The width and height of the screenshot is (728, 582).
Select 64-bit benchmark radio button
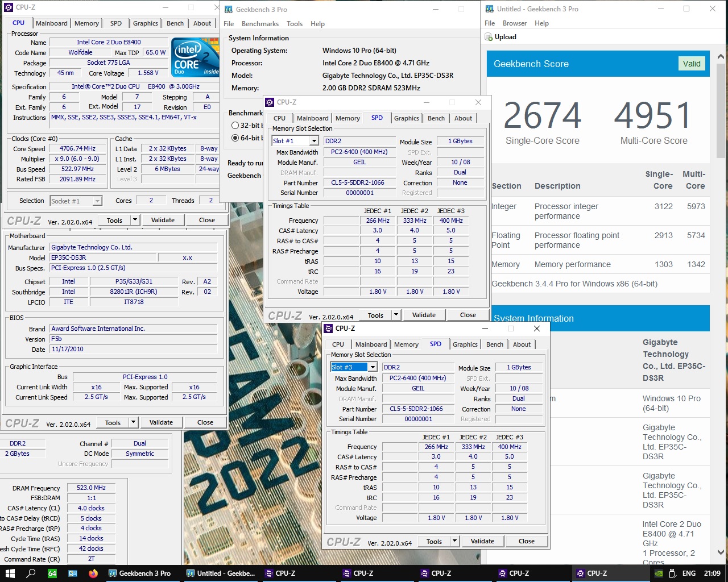click(235, 138)
